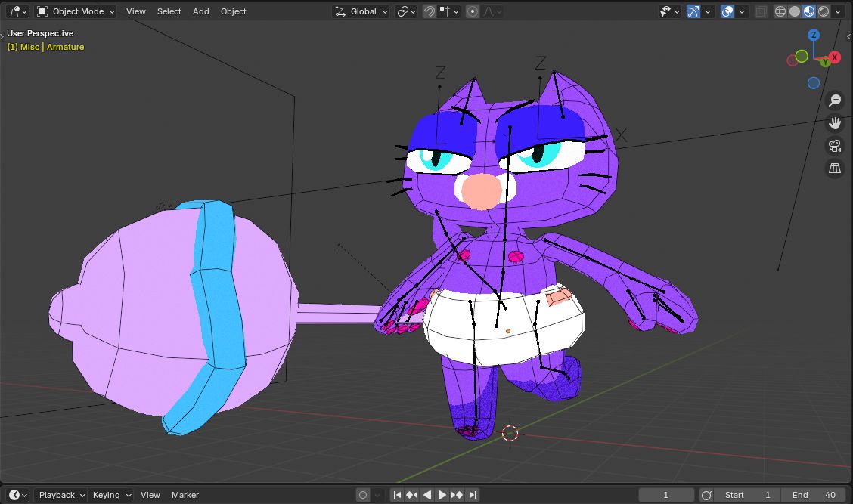
Task: Toggle auto keying record button
Action: [363, 495]
